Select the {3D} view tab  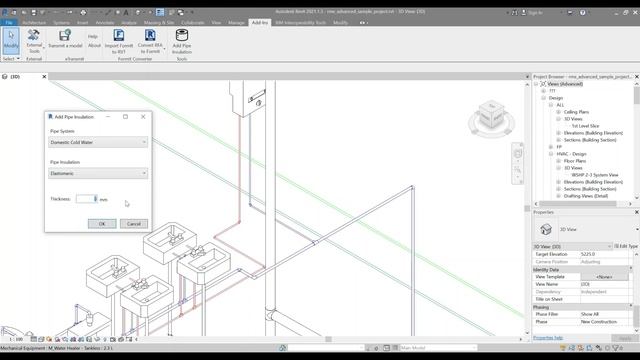point(16,77)
